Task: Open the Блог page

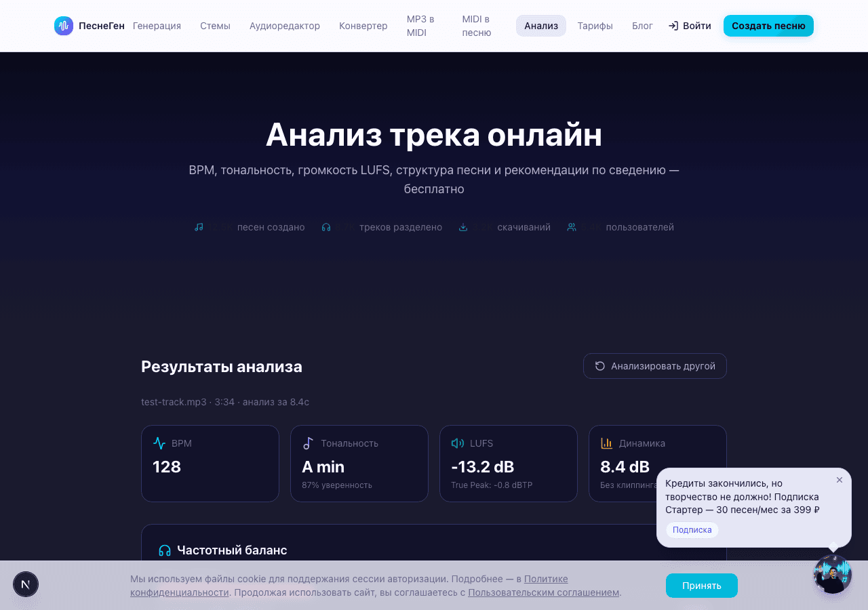Action: coord(642,26)
